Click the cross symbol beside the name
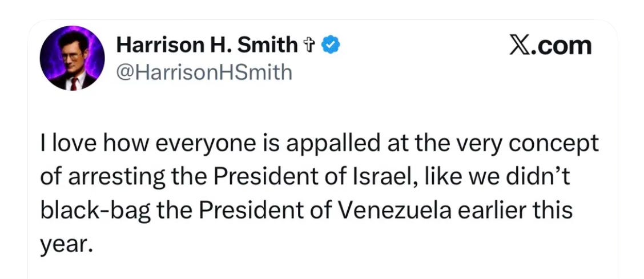This screenshot has height=279, width=644. (308, 45)
